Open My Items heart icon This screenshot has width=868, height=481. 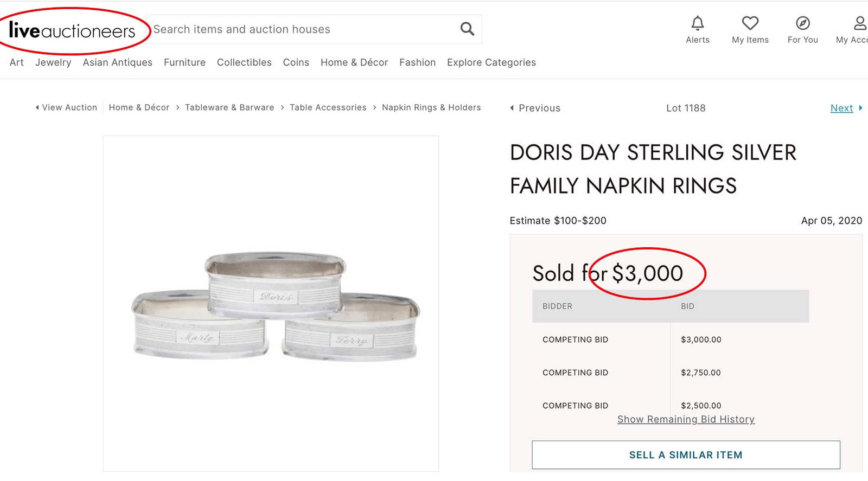point(750,23)
